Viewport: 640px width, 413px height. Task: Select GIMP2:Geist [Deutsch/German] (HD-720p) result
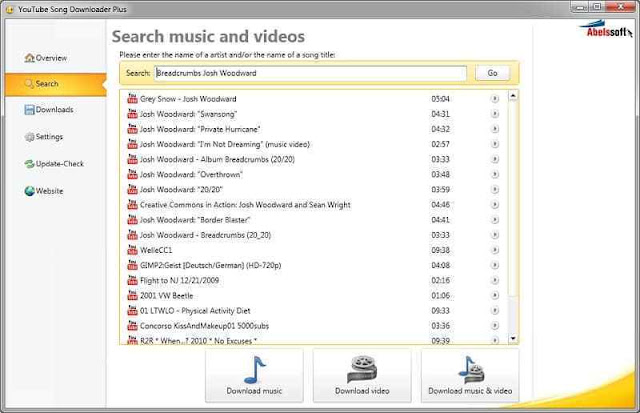(211, 265)
